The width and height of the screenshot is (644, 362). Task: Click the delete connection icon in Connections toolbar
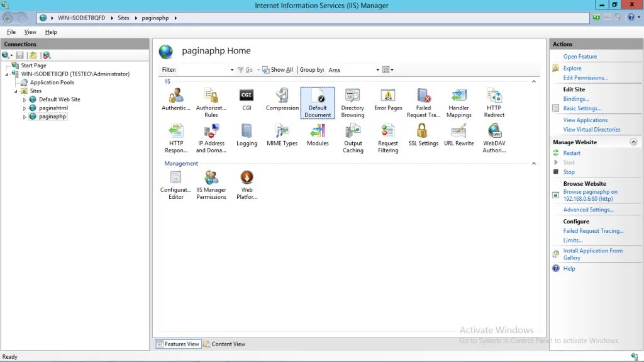pos(47,55)
